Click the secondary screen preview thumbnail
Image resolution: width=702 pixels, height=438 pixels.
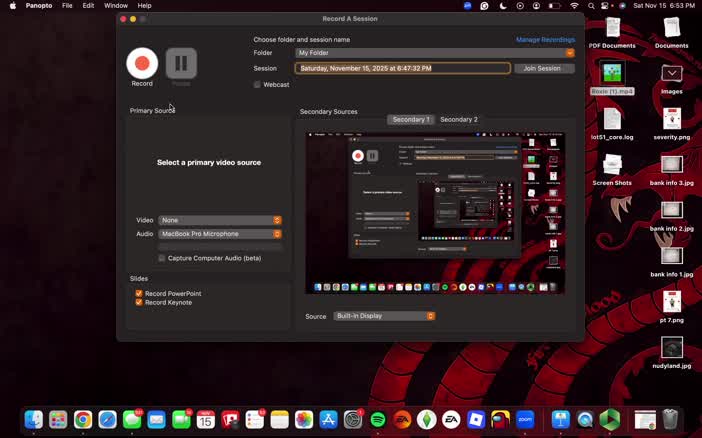click(435, 213)
